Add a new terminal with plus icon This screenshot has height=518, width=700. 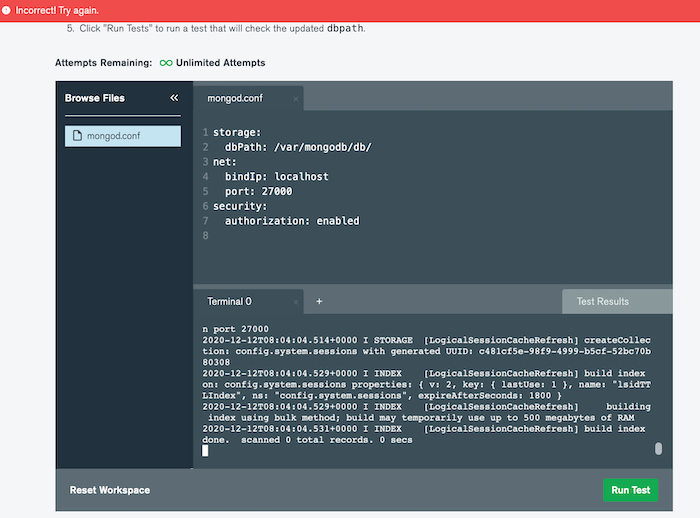[x=319, y=301]
